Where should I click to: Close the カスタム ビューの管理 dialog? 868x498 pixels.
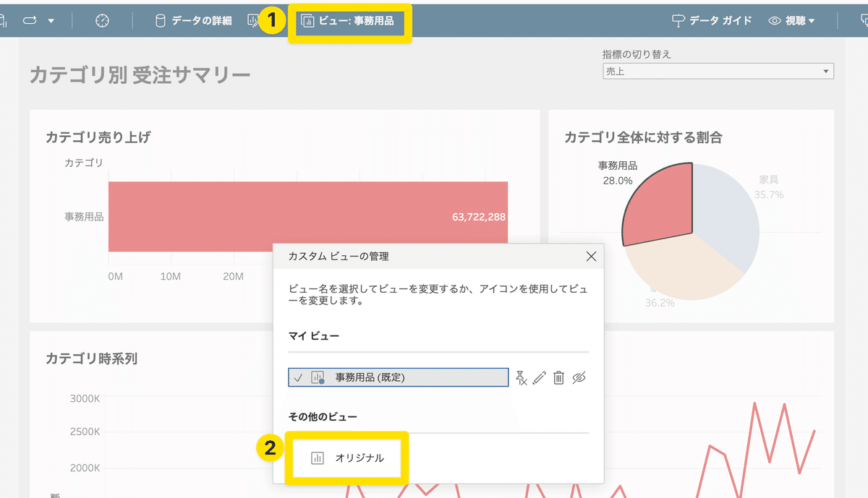click(591, 256)
